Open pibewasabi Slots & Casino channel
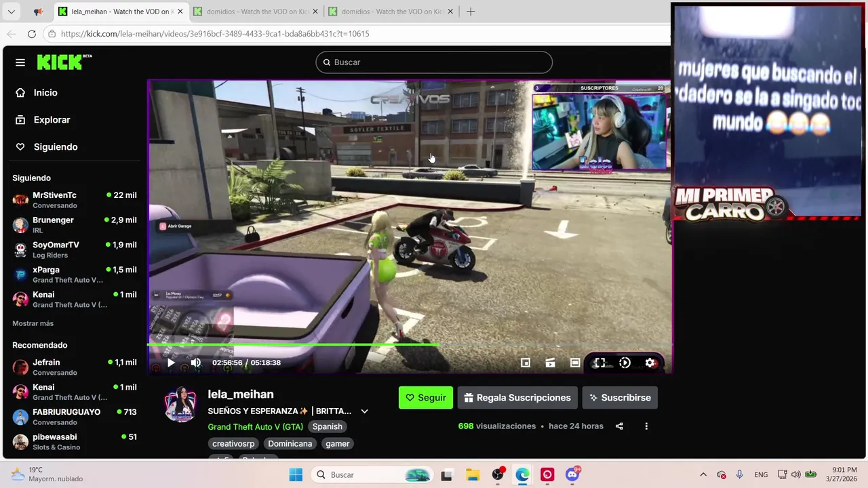The height and width of the screenshot is (488, 868). click(x=75, y=442)
